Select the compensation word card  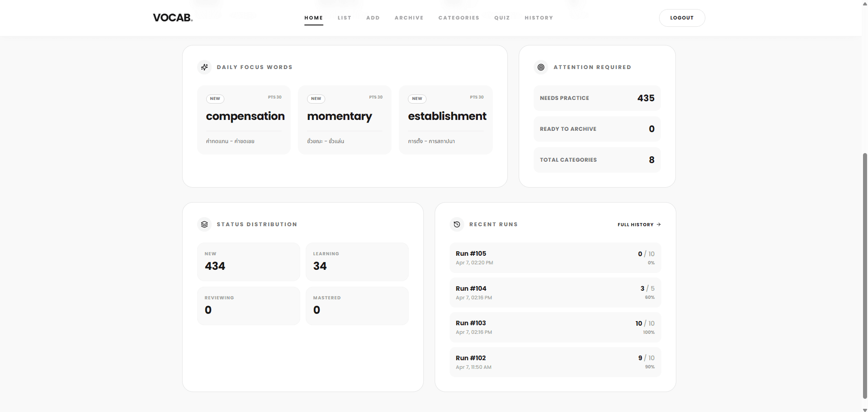click(244, 120)
